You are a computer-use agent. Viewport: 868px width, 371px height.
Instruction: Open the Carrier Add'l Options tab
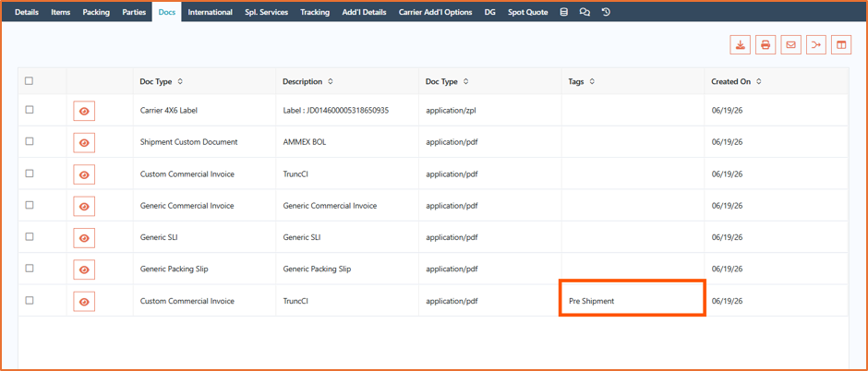tap(436, 12)
